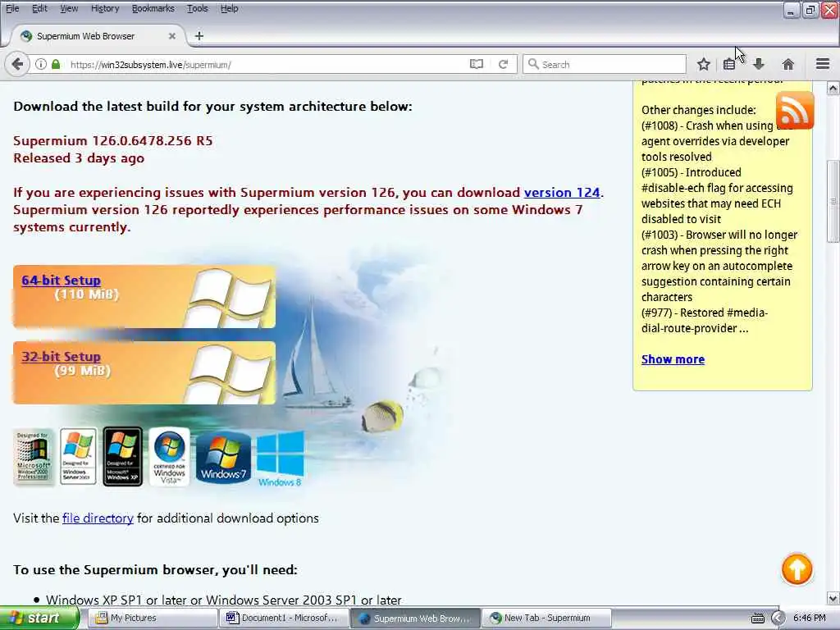Download the 32-bit Setup link

61,357
